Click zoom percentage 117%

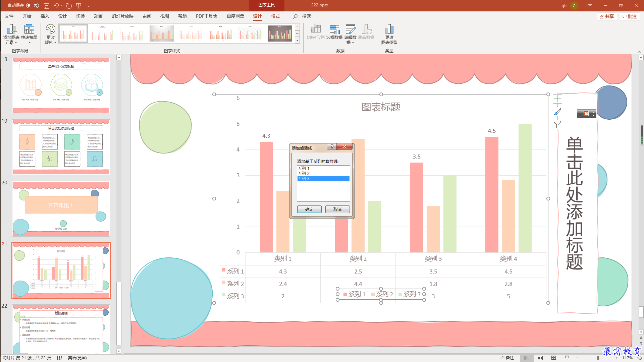coord(628,358)
